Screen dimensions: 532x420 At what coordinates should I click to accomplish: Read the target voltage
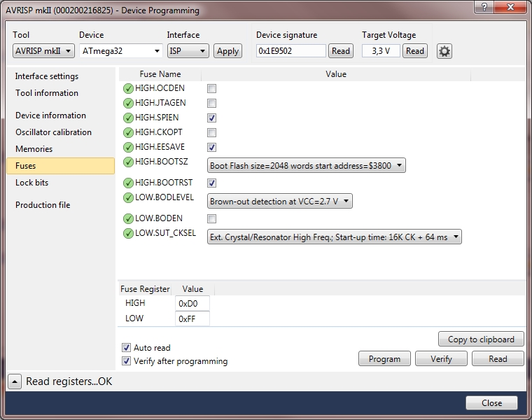coord(415,51)
